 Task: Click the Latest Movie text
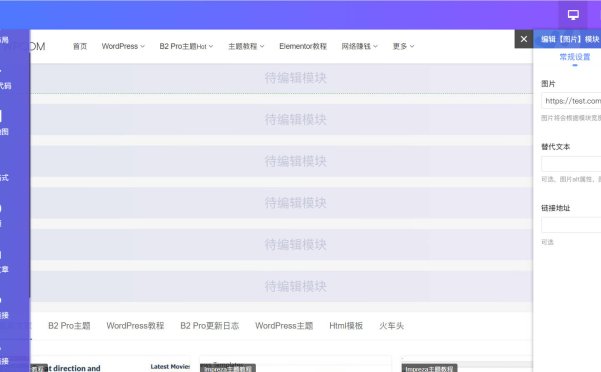170,367
